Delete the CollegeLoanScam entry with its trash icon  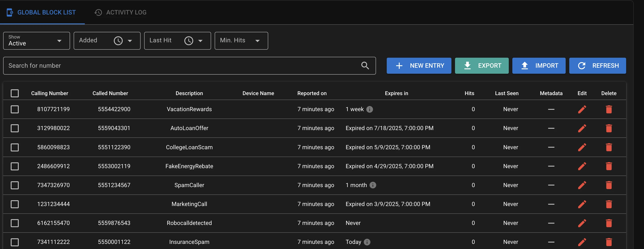(609, 147)
